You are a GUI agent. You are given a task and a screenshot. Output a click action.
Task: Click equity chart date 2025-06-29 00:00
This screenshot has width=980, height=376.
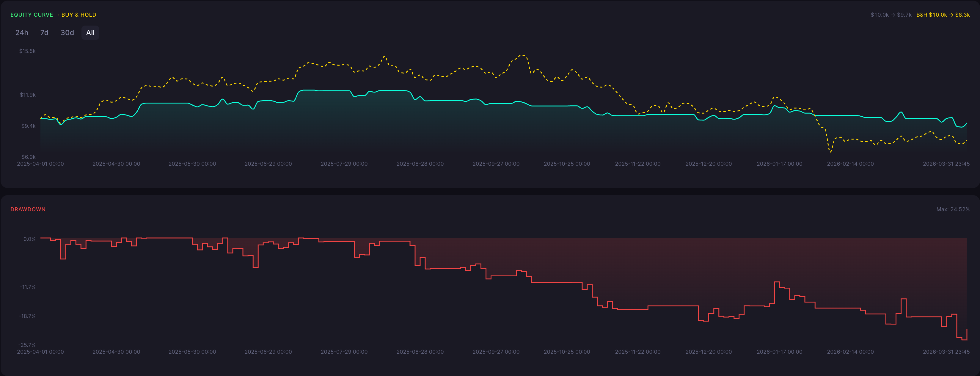click(x=268, y=164)
